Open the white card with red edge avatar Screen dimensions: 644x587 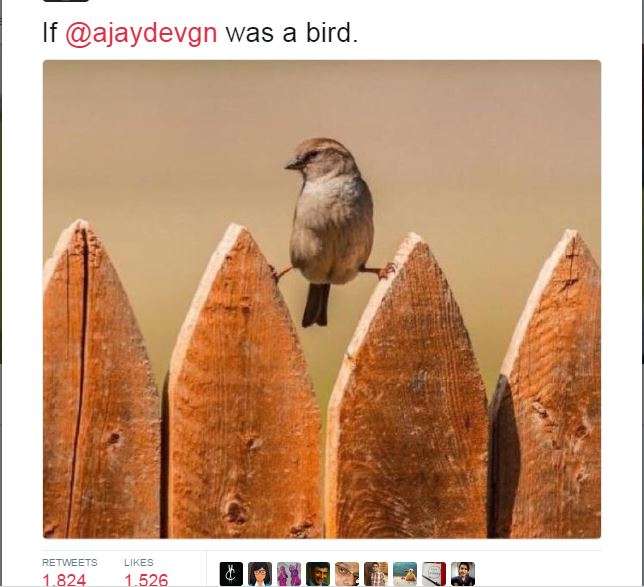click(434, 574)
